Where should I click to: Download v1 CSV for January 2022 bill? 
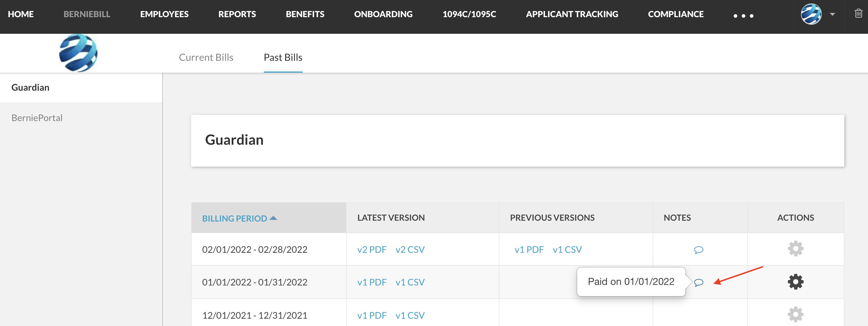tap(410, 282)
